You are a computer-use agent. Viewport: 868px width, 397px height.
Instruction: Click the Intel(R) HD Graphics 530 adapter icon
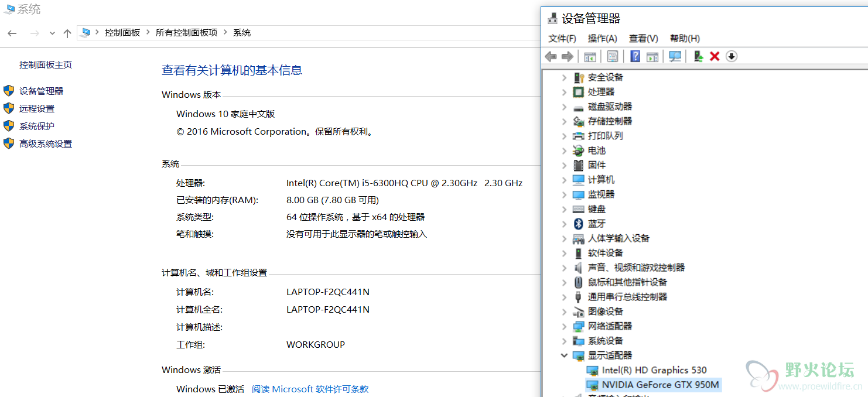pos(593,370)
